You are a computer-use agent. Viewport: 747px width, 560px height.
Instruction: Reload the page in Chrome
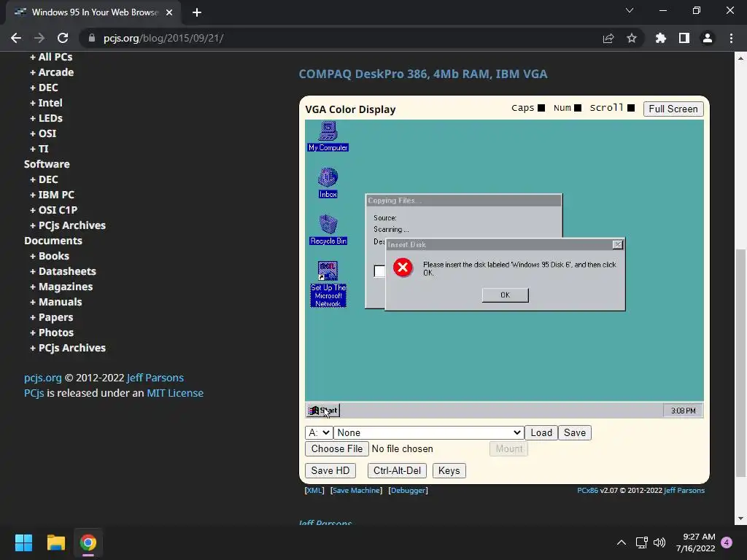pyautogui.click(x=63, y=38)
